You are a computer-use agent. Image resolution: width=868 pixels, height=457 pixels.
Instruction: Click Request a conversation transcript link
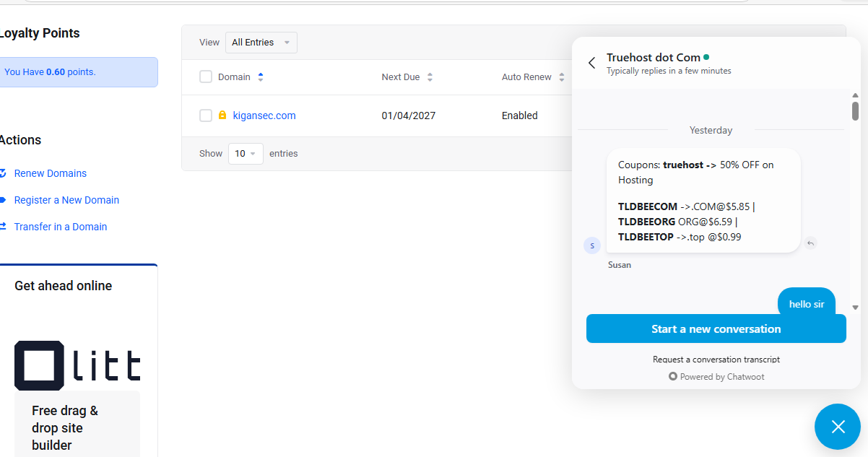point(716,359)
